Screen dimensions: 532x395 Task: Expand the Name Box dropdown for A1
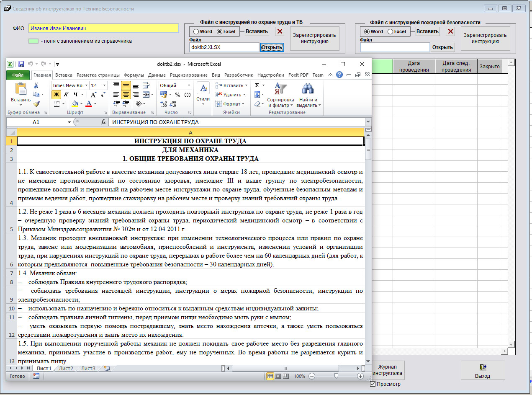tap(69, 122)
